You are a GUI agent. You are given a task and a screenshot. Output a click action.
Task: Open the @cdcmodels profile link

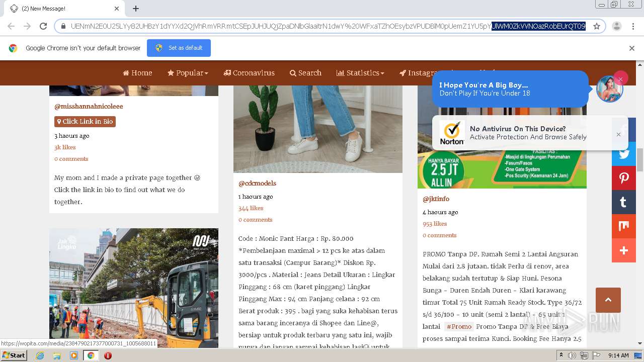(257, 184)
